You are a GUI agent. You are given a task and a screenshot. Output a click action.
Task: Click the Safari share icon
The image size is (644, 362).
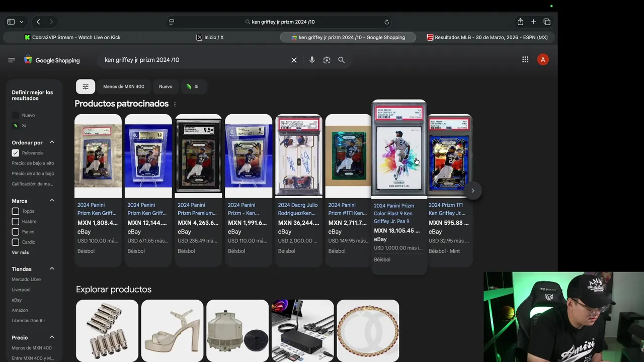click(520, 22)
